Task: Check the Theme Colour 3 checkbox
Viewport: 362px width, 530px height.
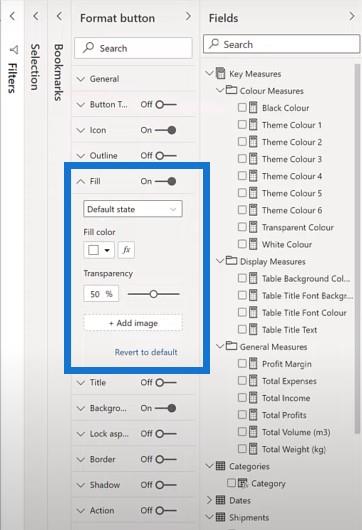Action: click(242, 159)
